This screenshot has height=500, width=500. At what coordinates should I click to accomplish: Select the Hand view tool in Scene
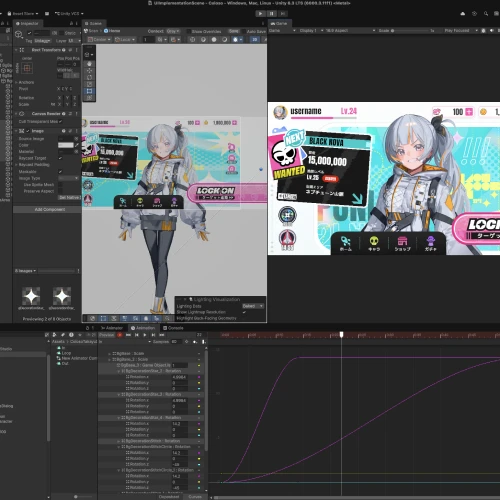pos(89,64)
